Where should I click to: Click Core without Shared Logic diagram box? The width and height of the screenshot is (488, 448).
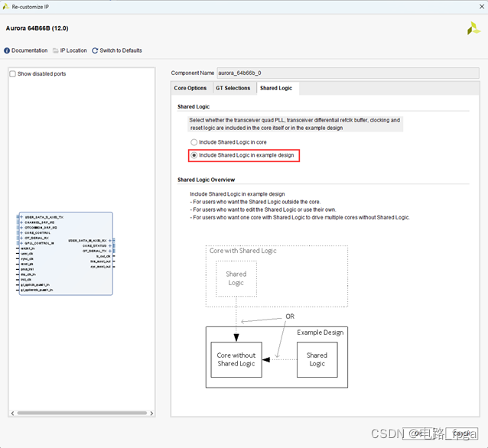tap(236, 359)
